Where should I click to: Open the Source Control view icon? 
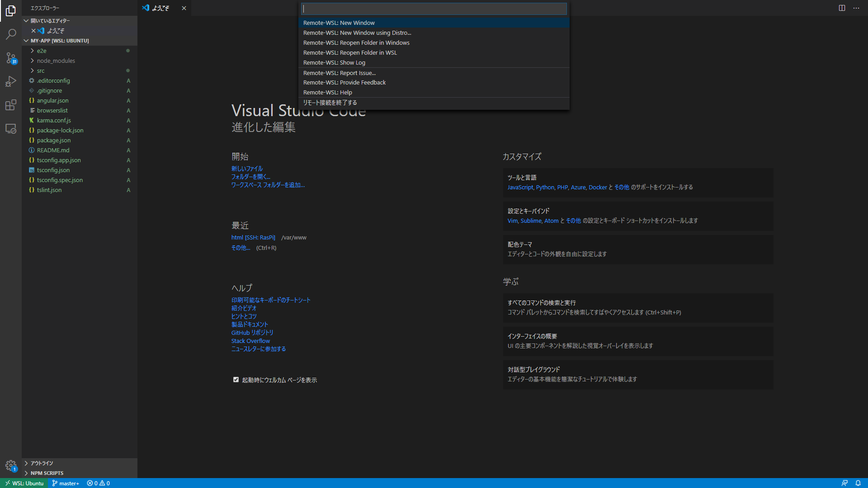coord(11,58)
